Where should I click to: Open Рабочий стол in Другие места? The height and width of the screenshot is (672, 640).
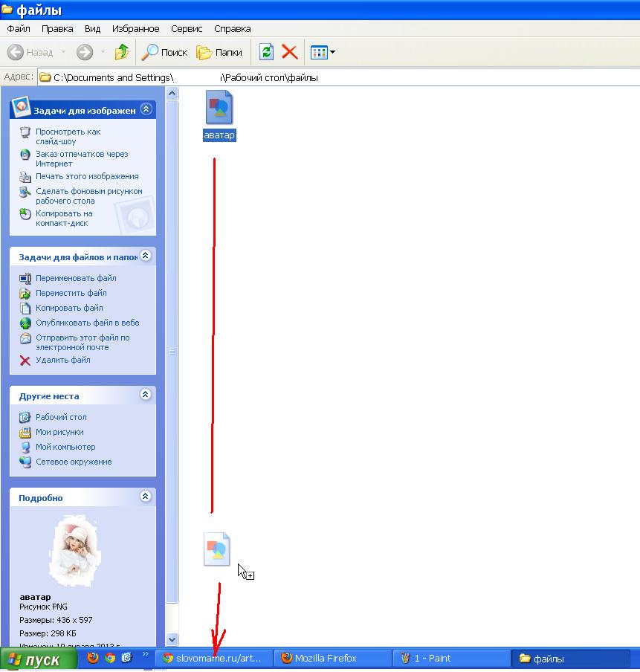point(61,417)
